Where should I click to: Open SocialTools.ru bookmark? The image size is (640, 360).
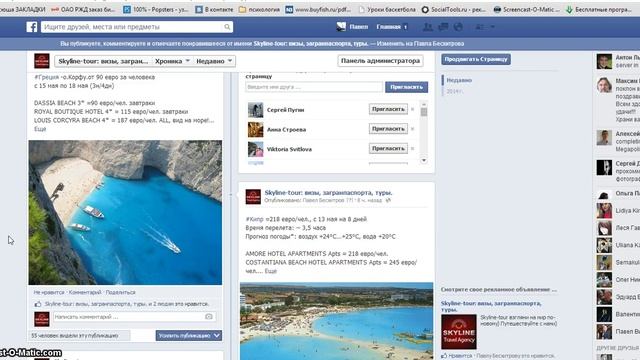click(453, 9)
